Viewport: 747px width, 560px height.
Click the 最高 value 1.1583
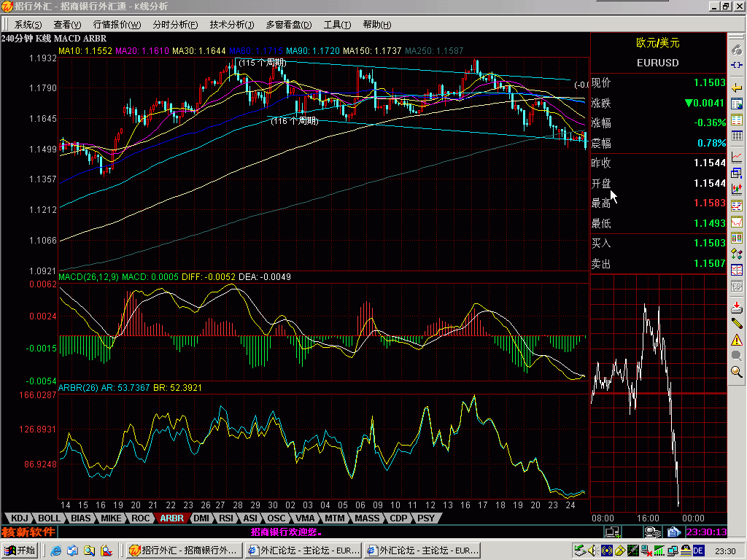(x=709, y=203)
